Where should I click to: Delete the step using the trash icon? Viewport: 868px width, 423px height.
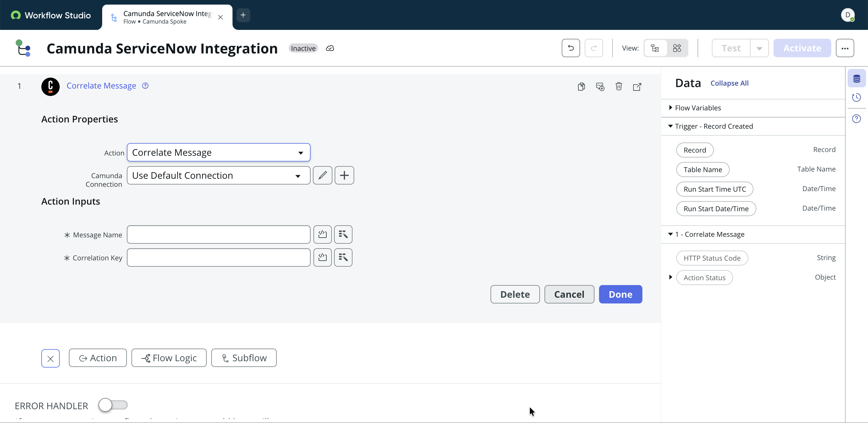coord(619,87)
